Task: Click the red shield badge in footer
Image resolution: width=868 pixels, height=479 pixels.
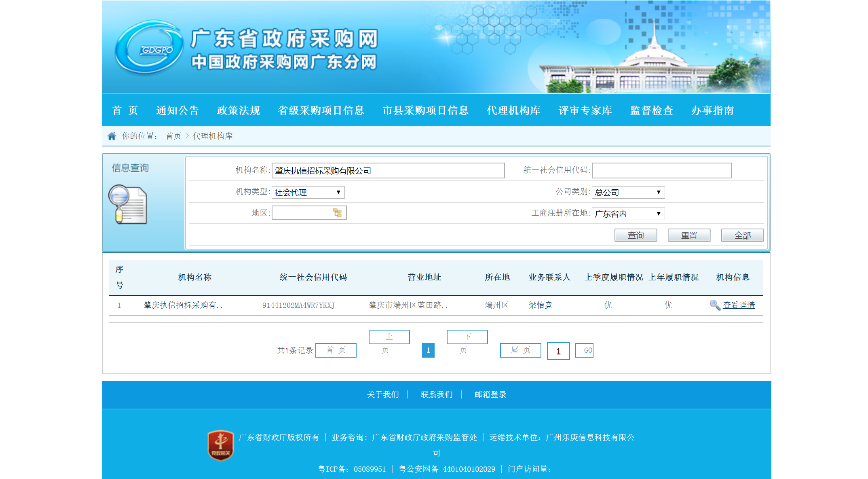Action: pos(220,445)
